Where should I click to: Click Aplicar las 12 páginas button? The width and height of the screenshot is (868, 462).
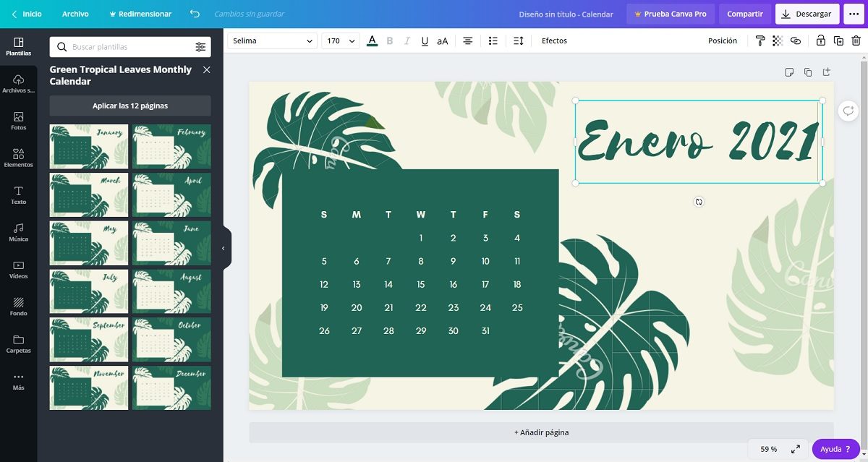click(130, 106)
